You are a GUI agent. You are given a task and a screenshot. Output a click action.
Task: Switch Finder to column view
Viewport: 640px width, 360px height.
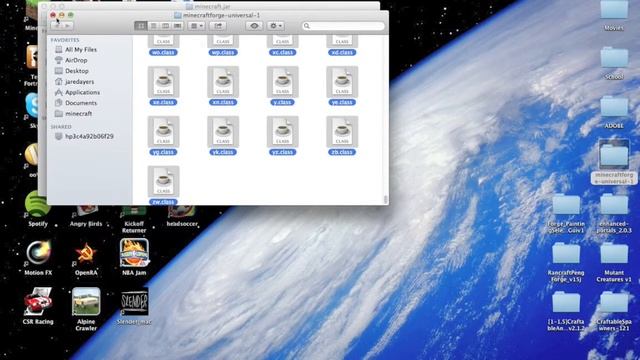pos(165,26)
